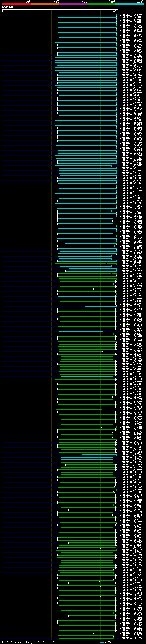Select the UniRef100_A9TG10 label
This screenshot has width=146, height=644.
tap(131, 251)
